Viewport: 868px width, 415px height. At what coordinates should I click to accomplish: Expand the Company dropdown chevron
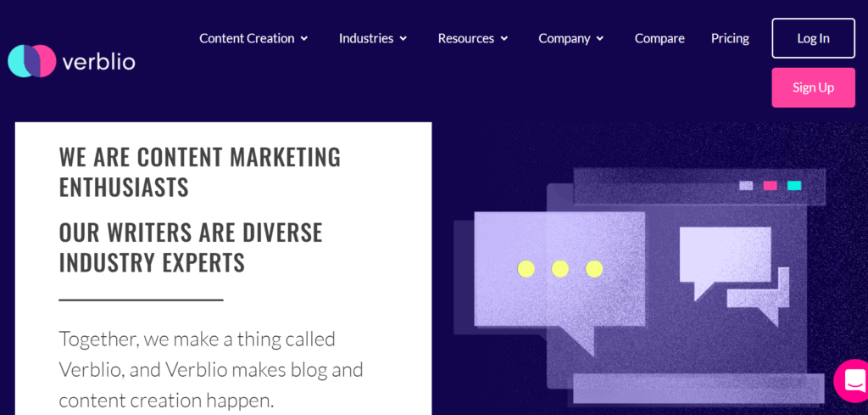pyautogui.click(x=600, y=38)
